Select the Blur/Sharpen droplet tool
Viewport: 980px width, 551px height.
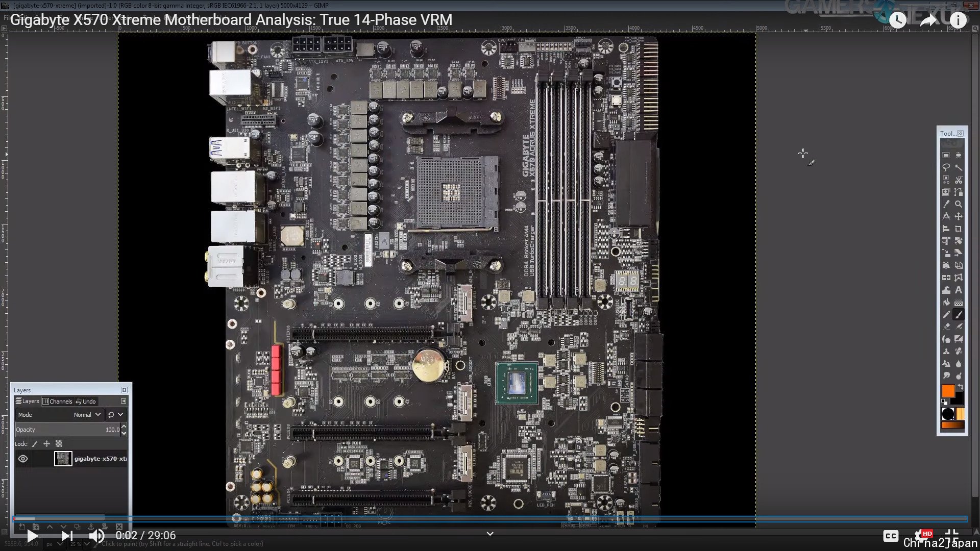959,363
